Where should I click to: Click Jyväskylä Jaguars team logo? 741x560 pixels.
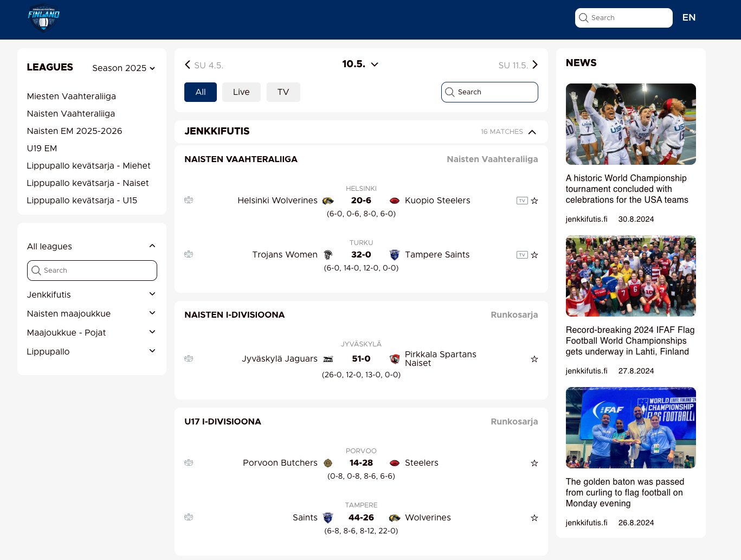(328, 359)
